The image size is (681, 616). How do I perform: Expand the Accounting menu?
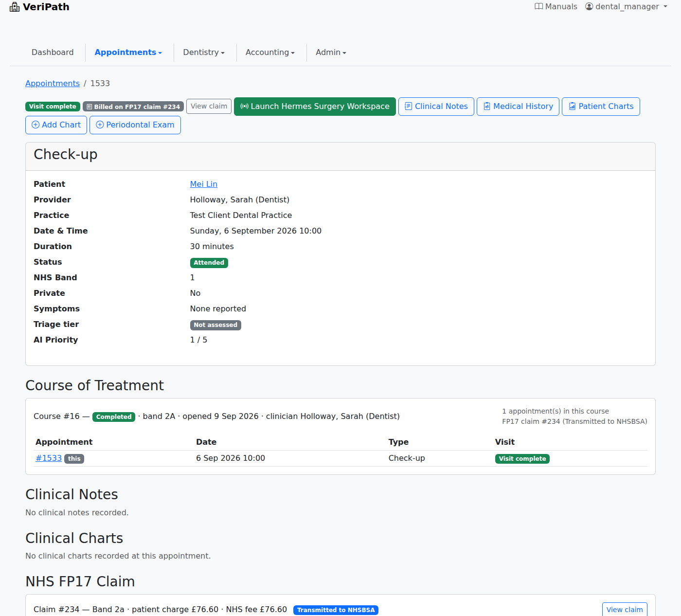click(270, 52)
